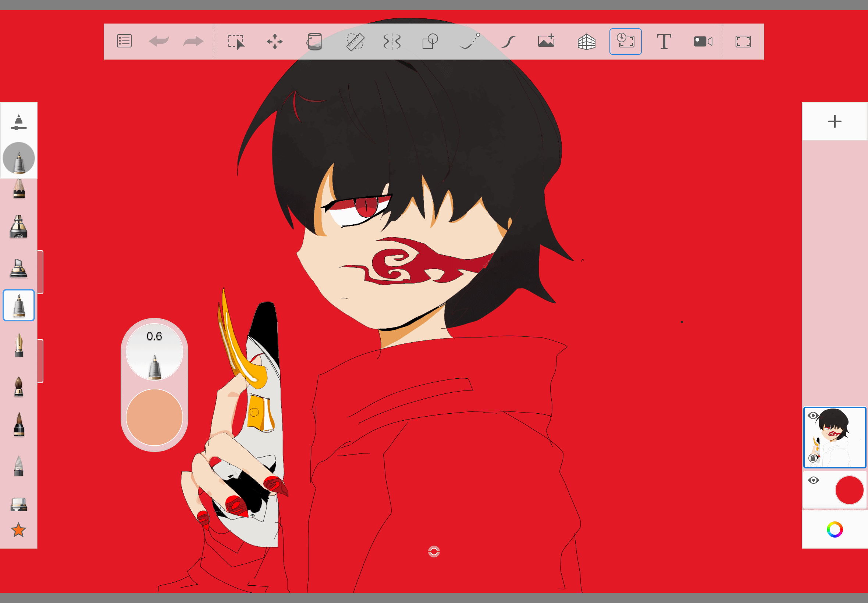This screenshot has width=868, height=603.
Task: Select the brown paintbrush tool
Action: (19, 386)
